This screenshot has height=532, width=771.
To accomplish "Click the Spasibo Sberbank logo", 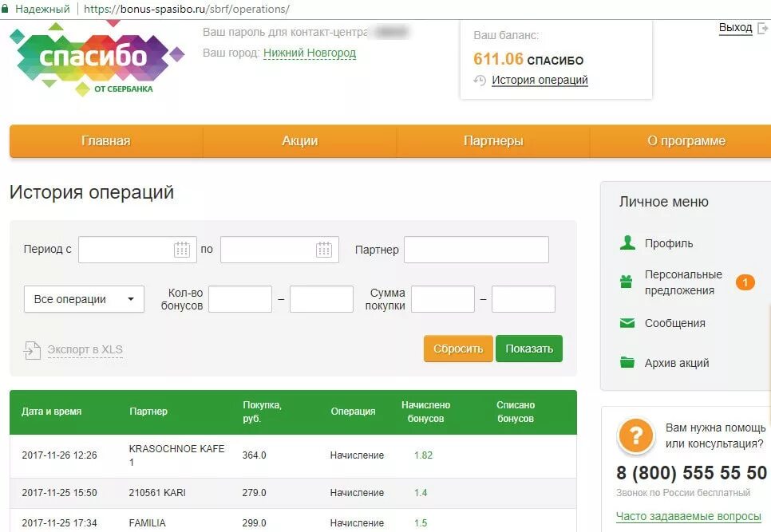I will click(x=97, y=58).
